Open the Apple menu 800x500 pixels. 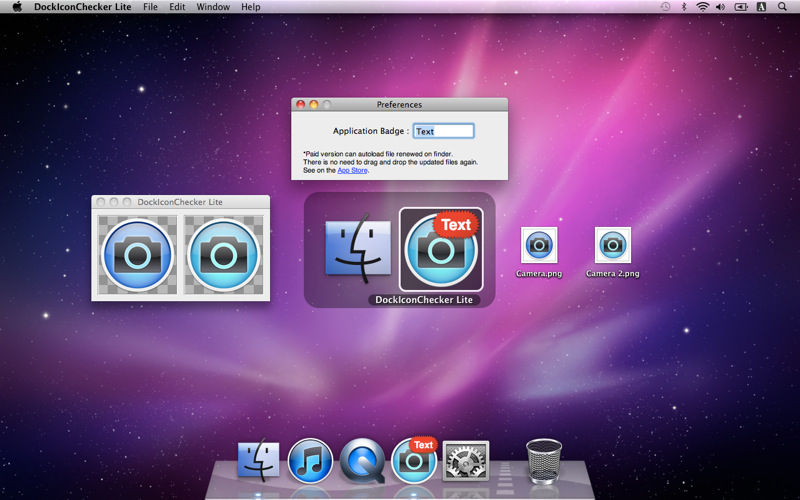(x=17, y=7)
